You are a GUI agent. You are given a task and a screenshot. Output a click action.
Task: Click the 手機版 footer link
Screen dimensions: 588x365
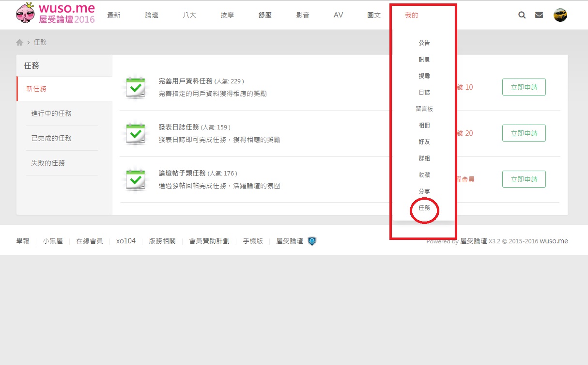[x=253, y=241]
